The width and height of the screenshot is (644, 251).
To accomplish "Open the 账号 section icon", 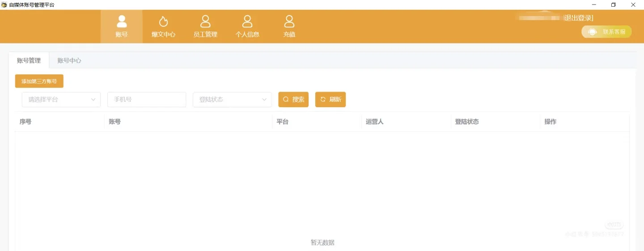I will pyautogui.click(x=122, y=21).
